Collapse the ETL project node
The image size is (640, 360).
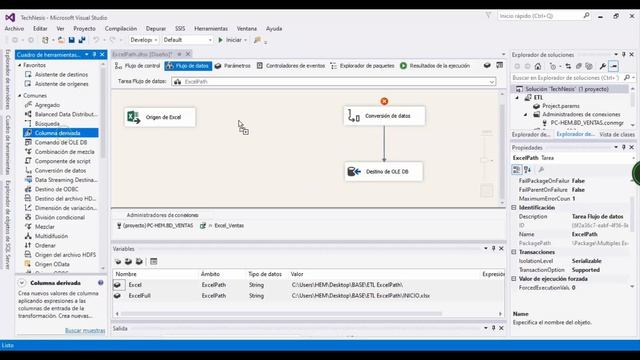pos(518,98)
